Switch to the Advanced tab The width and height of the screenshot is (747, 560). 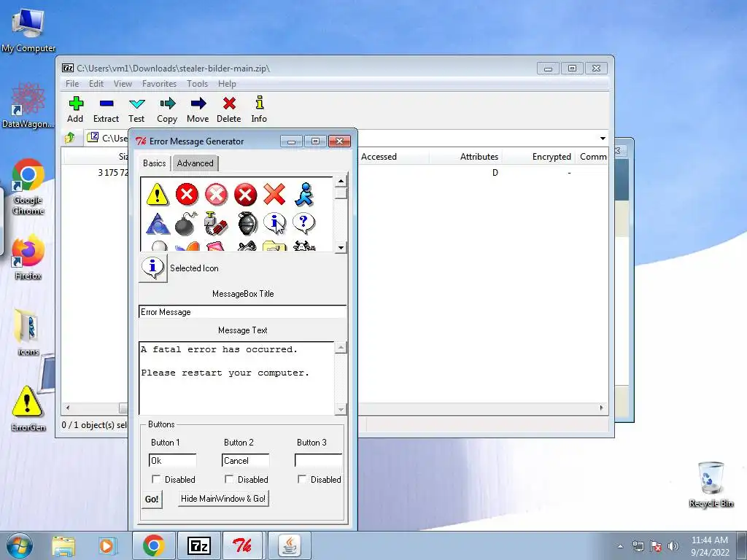click(196, 163)
